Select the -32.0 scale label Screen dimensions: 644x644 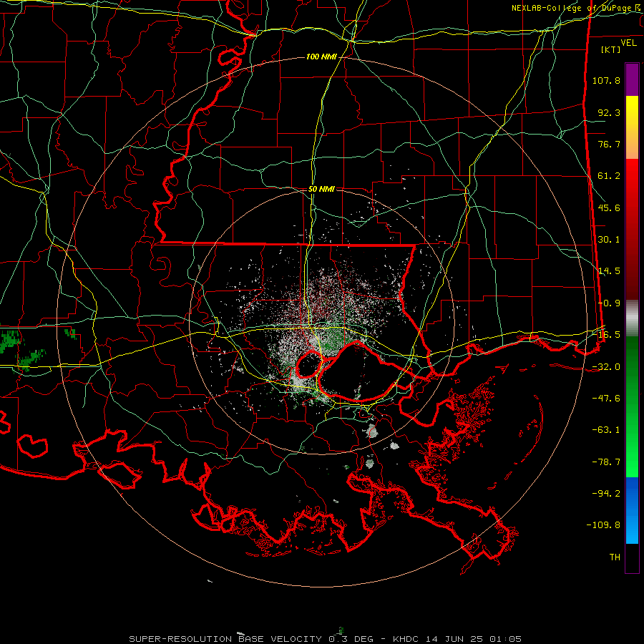point(606,367)
